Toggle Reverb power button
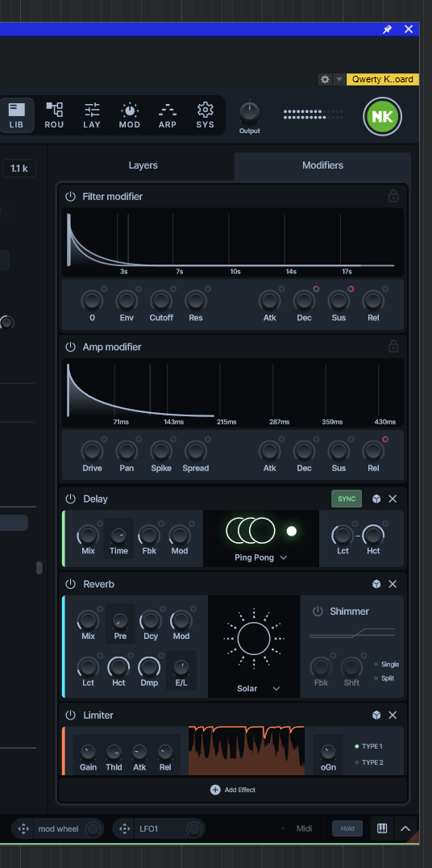 (70, 584)
